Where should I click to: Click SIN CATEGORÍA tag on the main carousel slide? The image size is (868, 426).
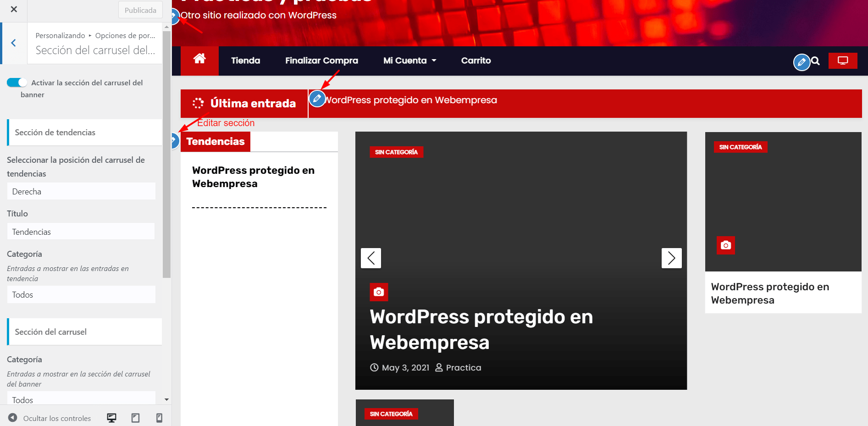click(396, 152)
